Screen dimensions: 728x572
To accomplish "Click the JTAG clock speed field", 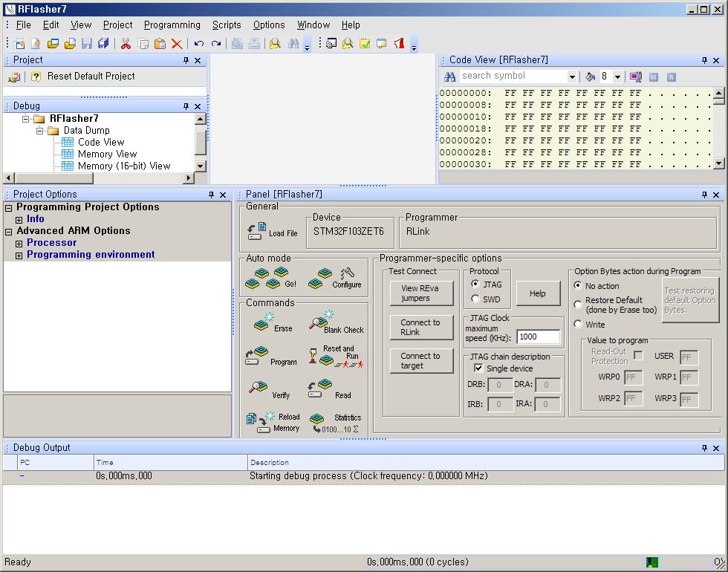I will [538, 337].
